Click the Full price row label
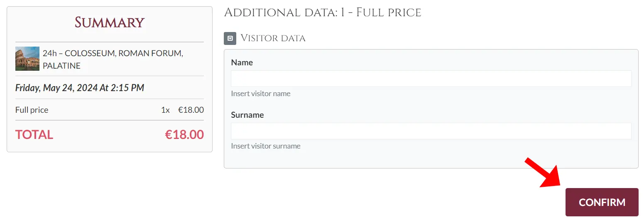644x223 pixels. [x=32, y=110]
